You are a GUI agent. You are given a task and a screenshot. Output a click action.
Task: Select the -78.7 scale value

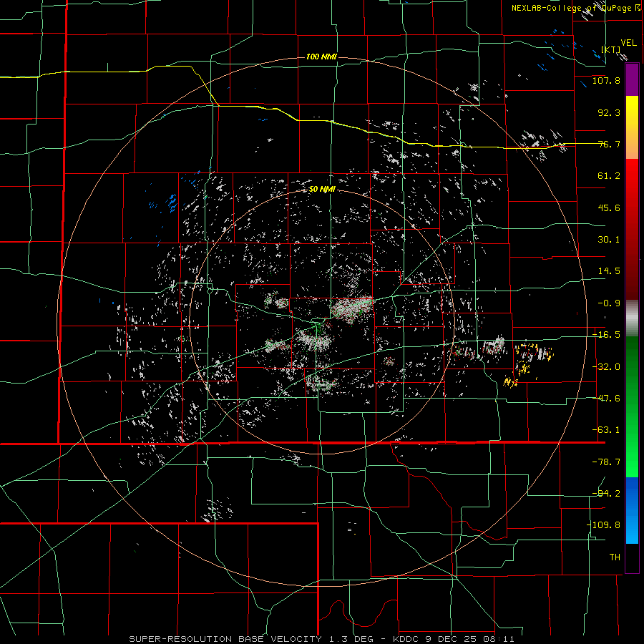coord(606,462)
